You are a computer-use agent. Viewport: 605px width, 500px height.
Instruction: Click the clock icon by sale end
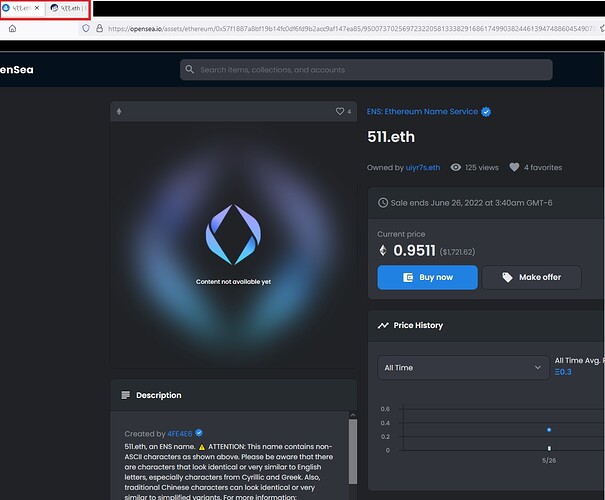click(x=383, y=203)
